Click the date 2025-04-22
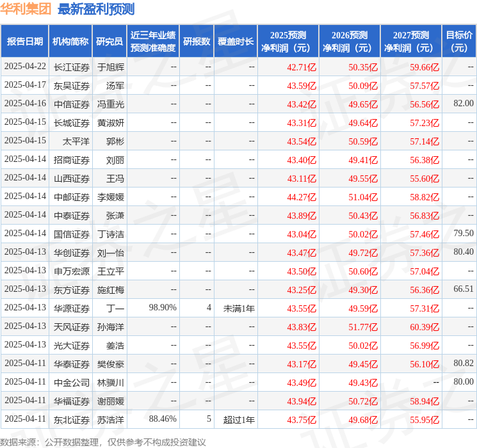 (x=25, y=67)
